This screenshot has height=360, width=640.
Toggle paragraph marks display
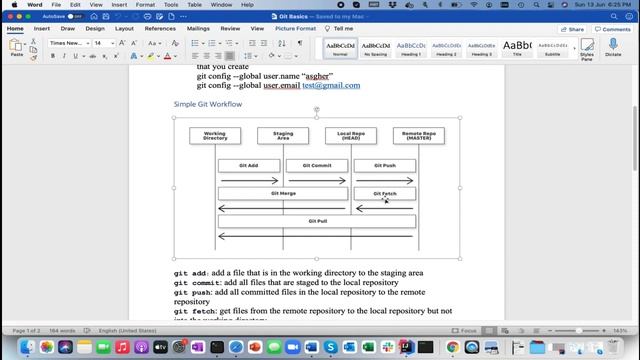pos(300,43)
